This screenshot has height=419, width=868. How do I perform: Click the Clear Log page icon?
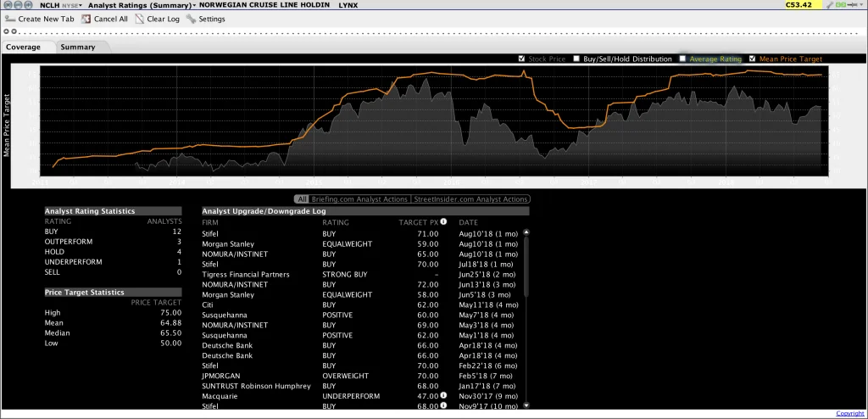click(138, 19)
